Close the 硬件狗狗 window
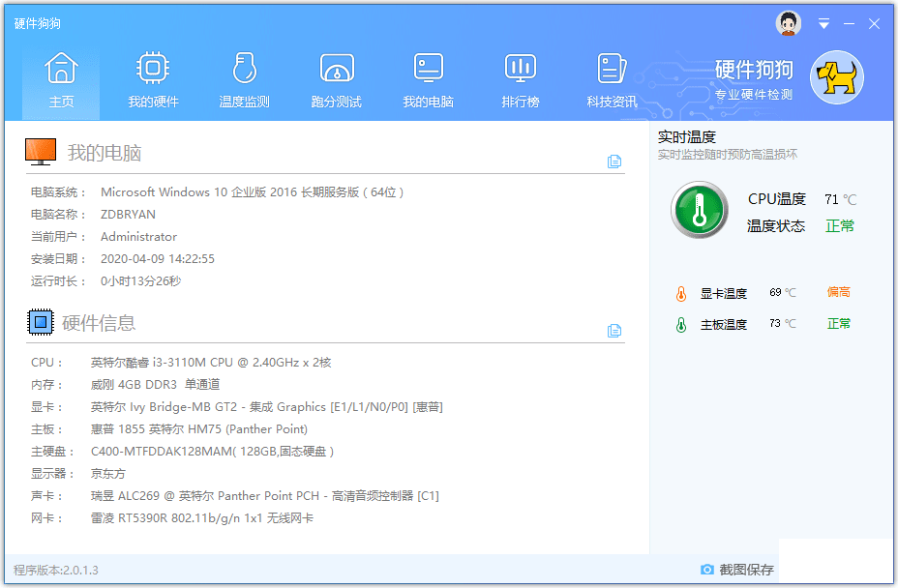This screenshot has width=898, height=588. [874, 23]
